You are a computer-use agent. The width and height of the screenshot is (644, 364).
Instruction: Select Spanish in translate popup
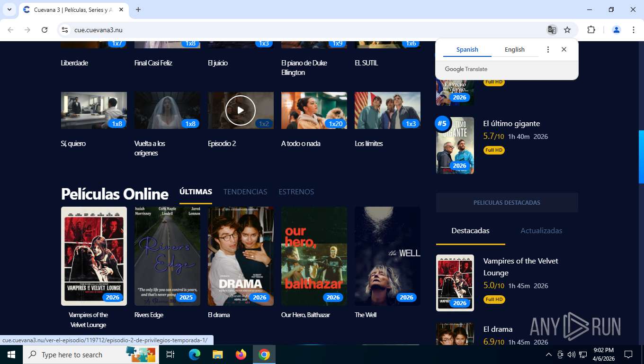pos(467,49)
